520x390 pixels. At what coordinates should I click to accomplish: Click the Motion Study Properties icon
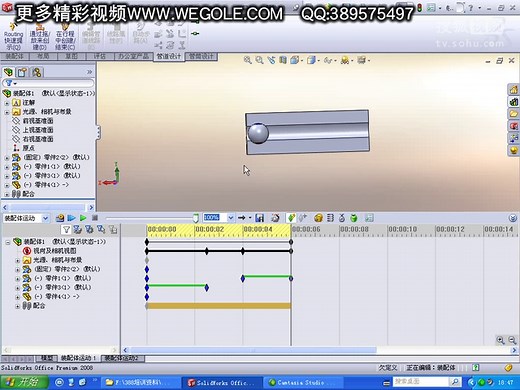pos(369,218)
